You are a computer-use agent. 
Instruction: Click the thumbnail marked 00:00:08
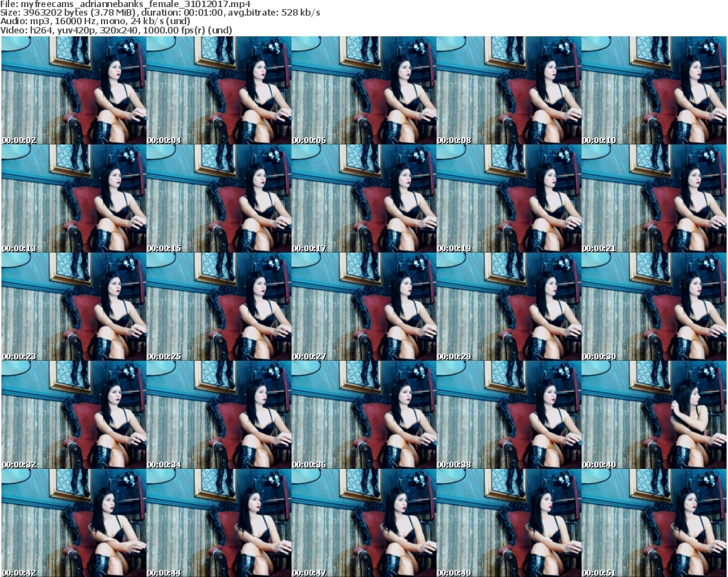pos(508,90)
